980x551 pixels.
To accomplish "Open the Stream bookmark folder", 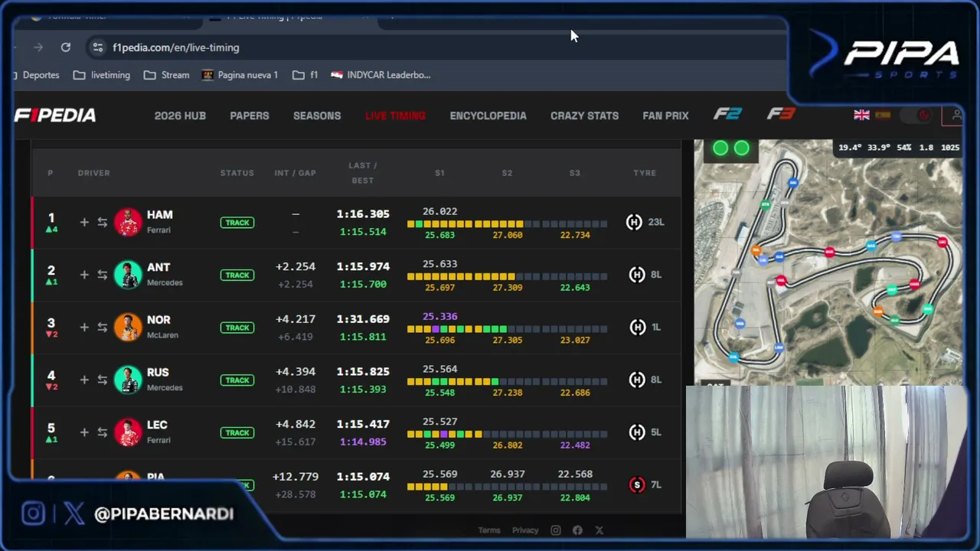I will [x=166, y=75].
